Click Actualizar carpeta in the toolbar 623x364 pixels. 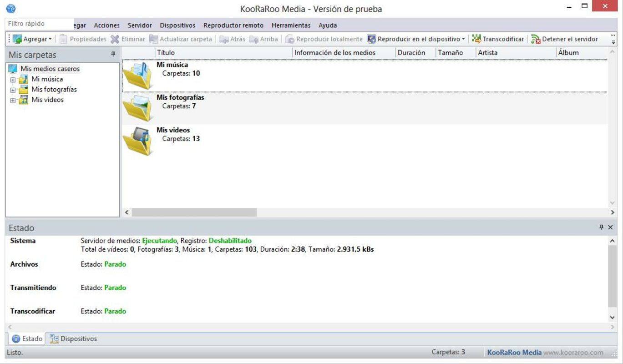pos(181,39)
